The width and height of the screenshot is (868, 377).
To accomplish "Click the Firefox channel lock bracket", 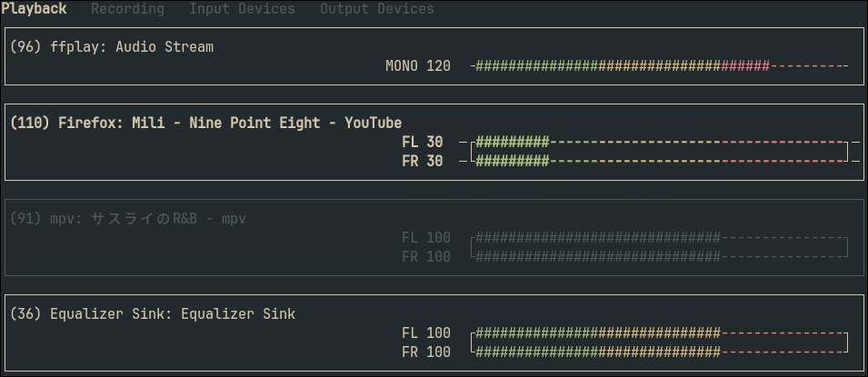I will (x=845, y=152).
